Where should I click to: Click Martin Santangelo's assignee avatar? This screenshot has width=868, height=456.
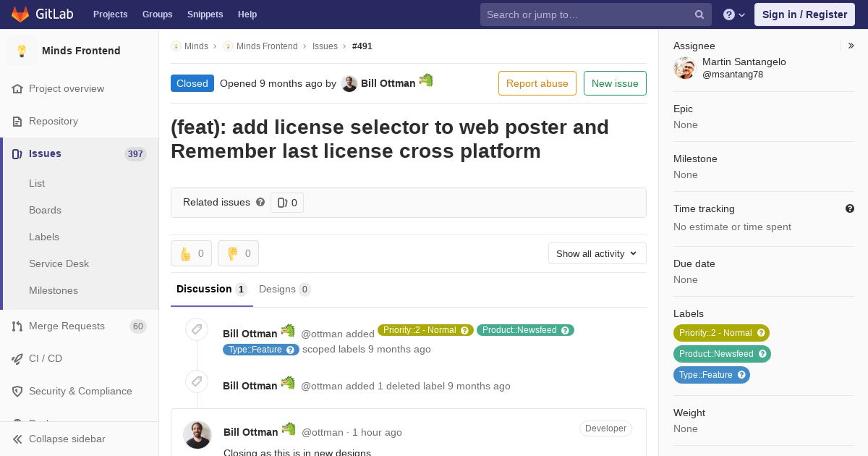pyautogui.click(x=684, y=68)
